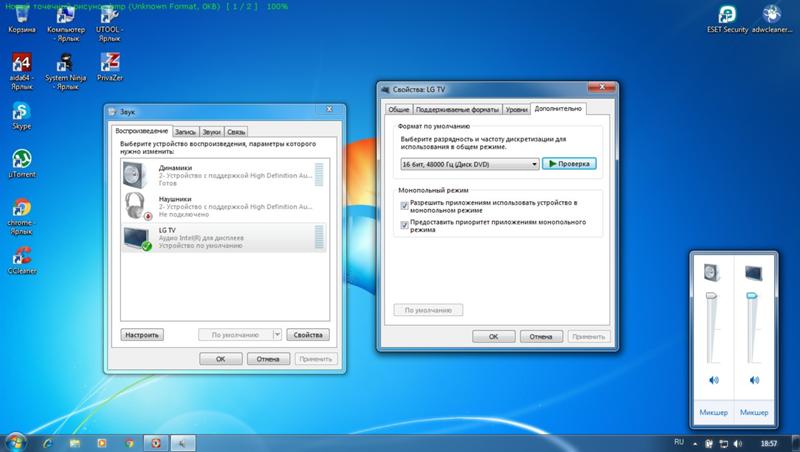Switch to the Уровни tab
The image size is (800, 452).
coord(516,109)
